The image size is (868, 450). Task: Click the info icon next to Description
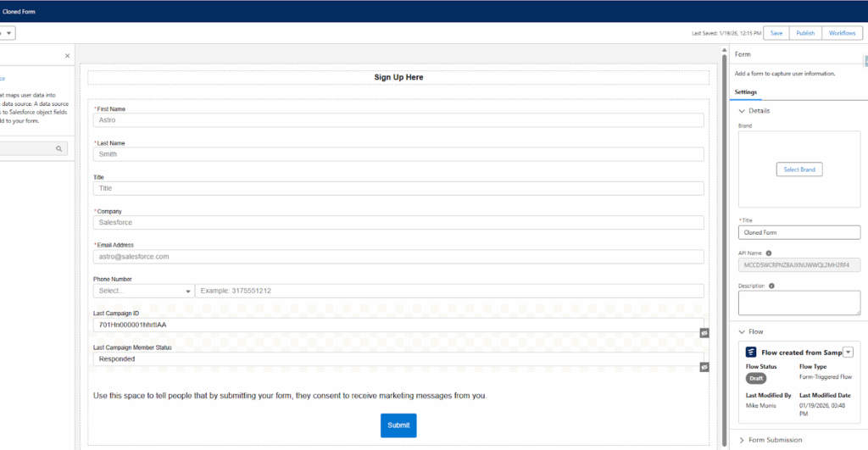coord(771,286)
